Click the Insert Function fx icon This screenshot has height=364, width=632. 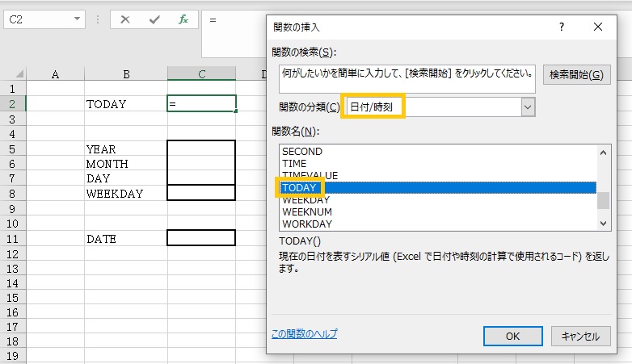point(183,19)
